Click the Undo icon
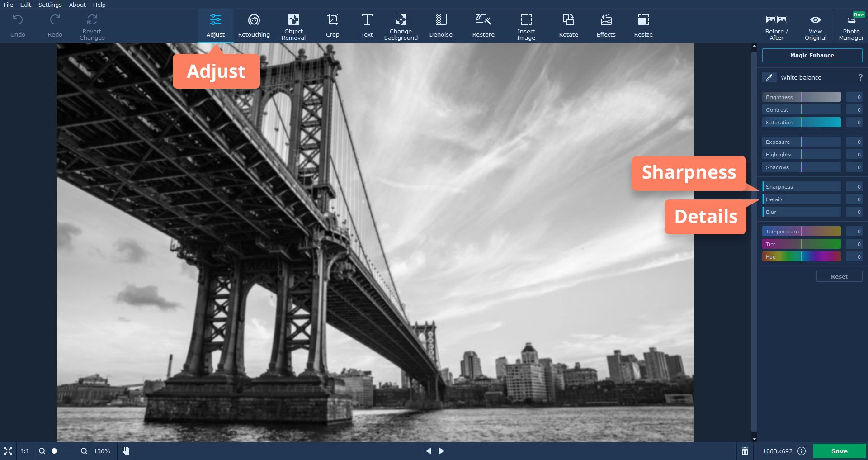 click(x=18, y=20)
